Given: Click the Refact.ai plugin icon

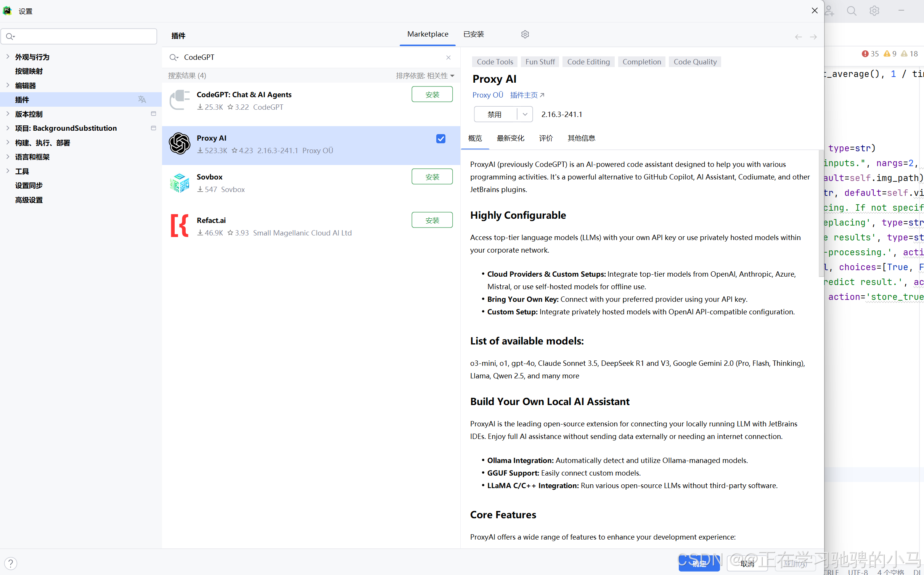Looking at the screenshot, I should coord(179,226).
